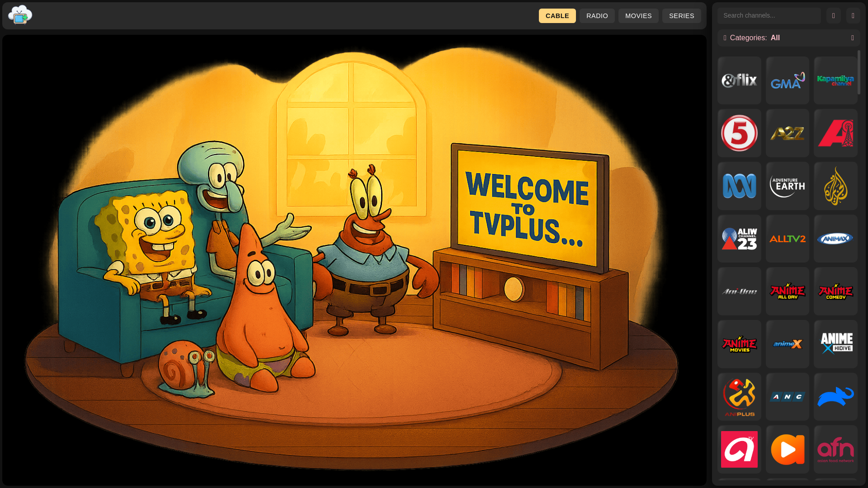The width and height of the screenshot is (868, 488).
Task: Open the SERIES section
Action: click(681, 16)
